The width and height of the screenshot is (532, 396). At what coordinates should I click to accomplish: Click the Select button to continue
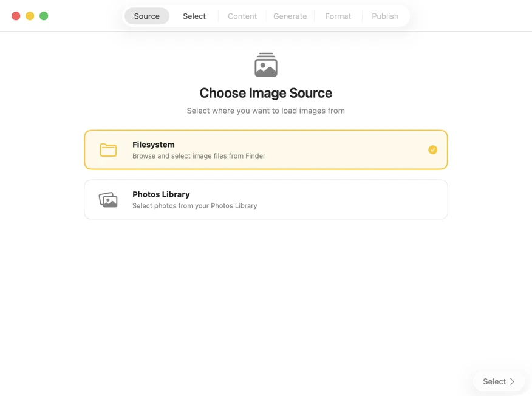coord(498,381)
